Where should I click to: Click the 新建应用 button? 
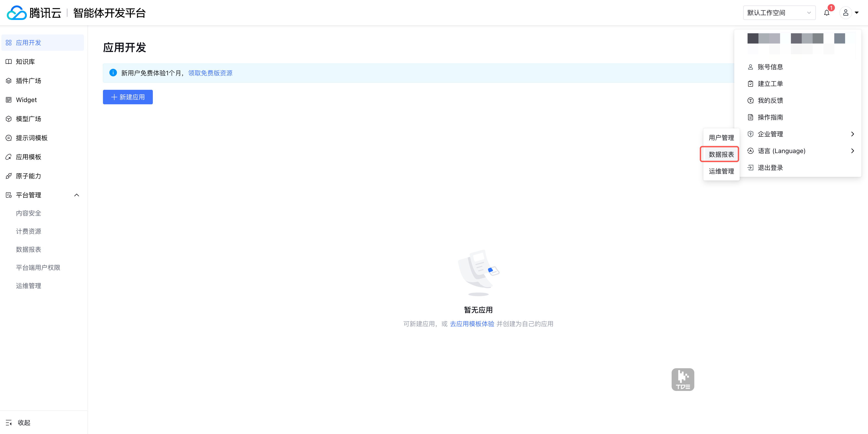(x=128, y=97)
